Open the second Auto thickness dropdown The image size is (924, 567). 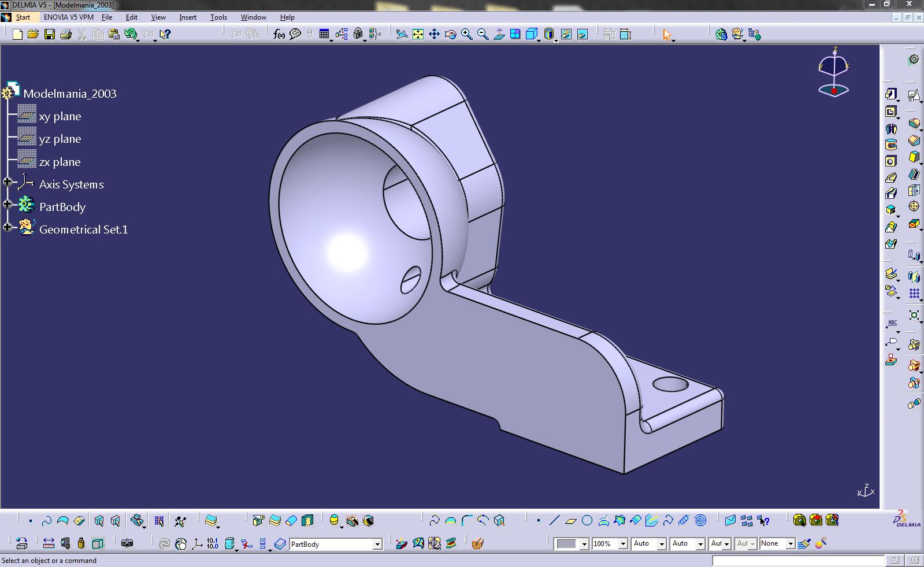click(x=700, y=544)
